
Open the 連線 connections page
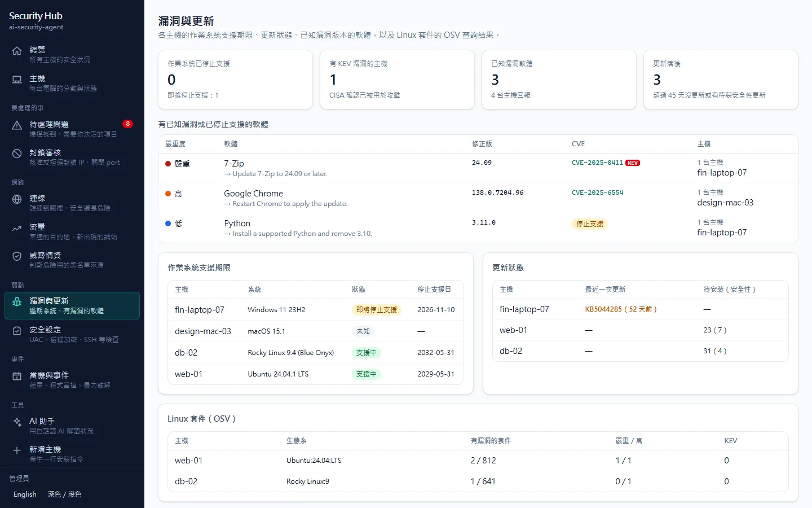pyautogui.click(x=72, y=203)
